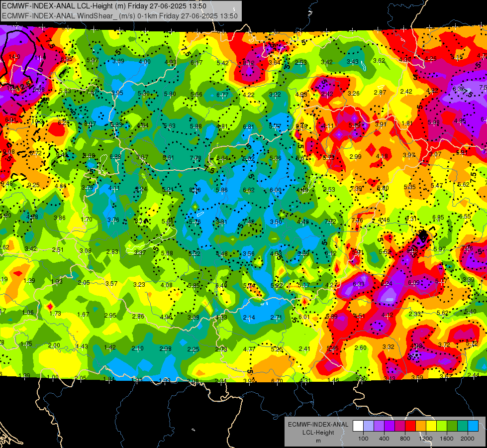Select the 1.81 grid point value
Image resolution: width=487 pixels, height=448 pixels.
[x=407, y=123]
